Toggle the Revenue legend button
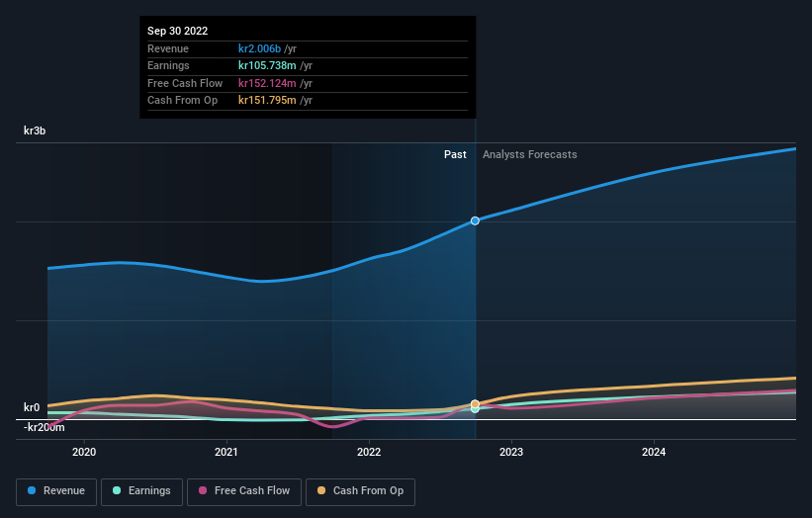 (x=56, y=491)
